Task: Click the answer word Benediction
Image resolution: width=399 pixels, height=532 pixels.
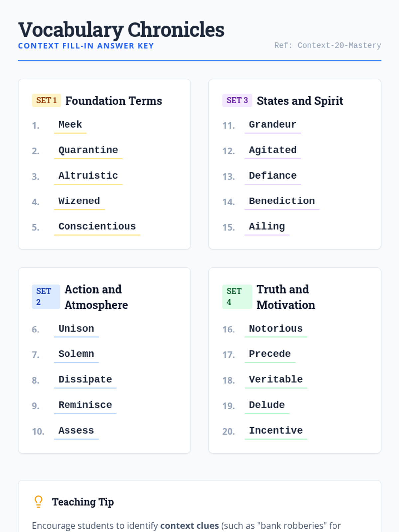Action: coord(282,201)
